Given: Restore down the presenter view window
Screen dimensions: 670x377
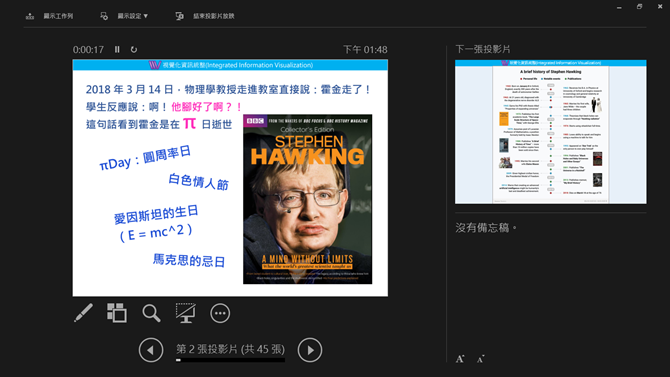Looking at the screenshot, I should pyautogui.click(x=640, y=6).
